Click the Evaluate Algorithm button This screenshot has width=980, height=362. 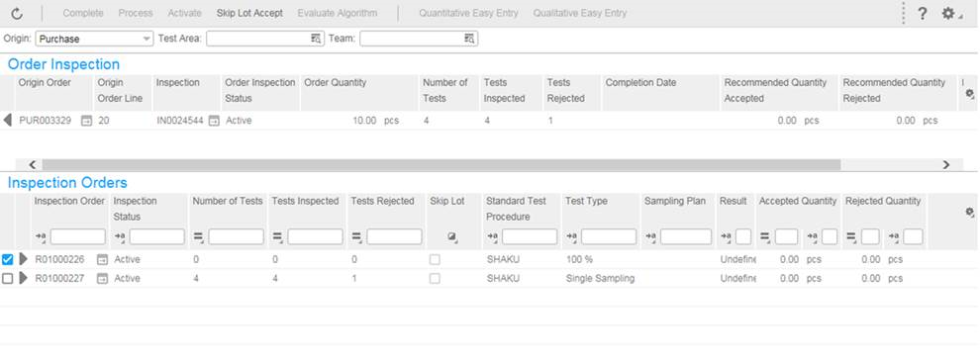pos(338,13)
